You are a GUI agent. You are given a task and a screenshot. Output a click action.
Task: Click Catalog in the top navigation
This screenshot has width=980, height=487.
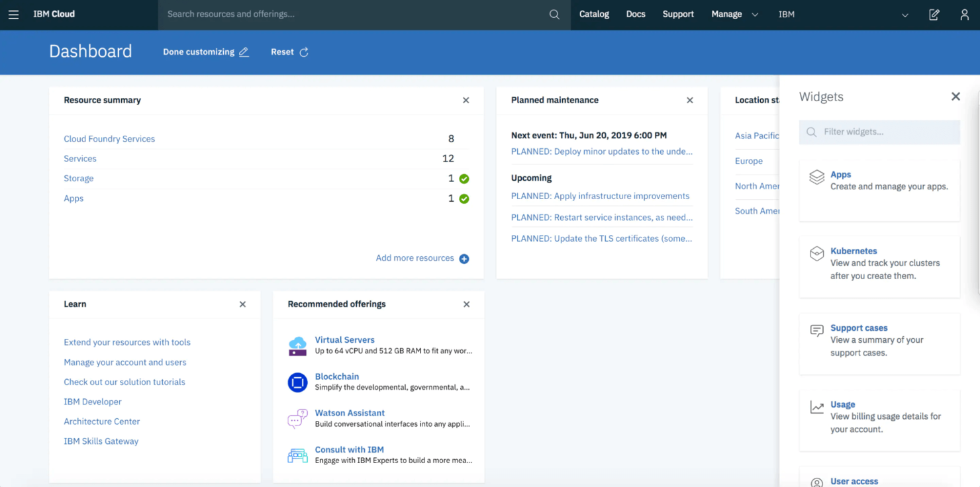pyautogui.click(x=593, y=14)
